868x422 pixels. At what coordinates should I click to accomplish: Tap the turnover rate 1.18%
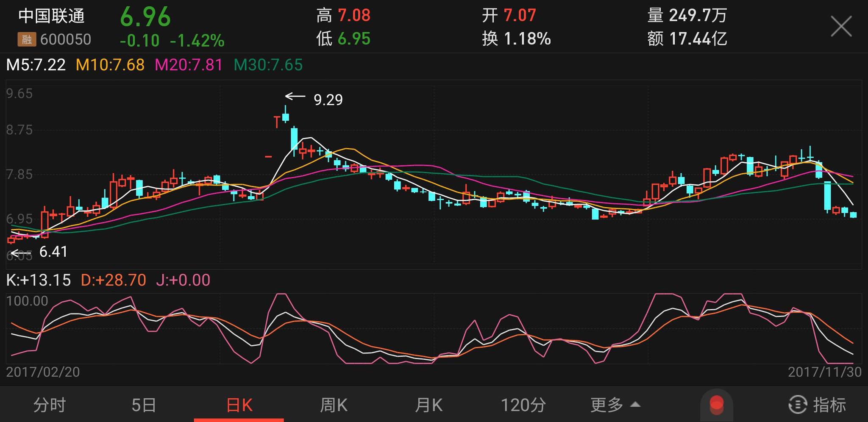tap(527, 39)
